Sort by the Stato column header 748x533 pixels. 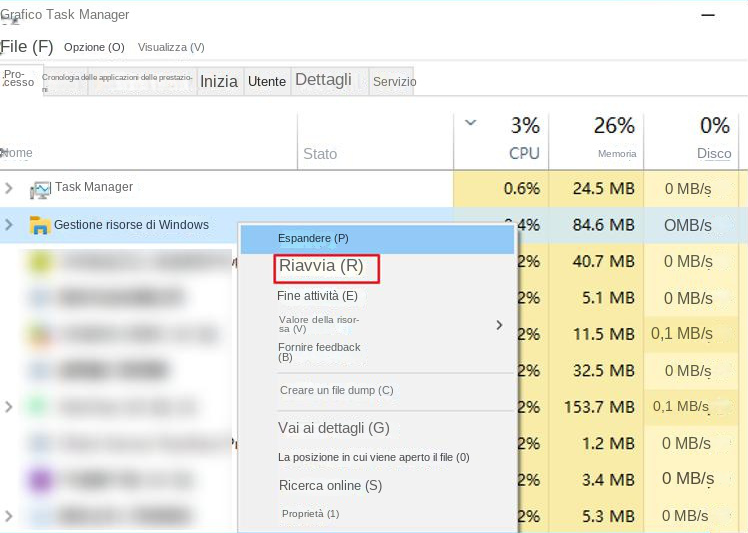pyautogui.click(x=320, y=154)
